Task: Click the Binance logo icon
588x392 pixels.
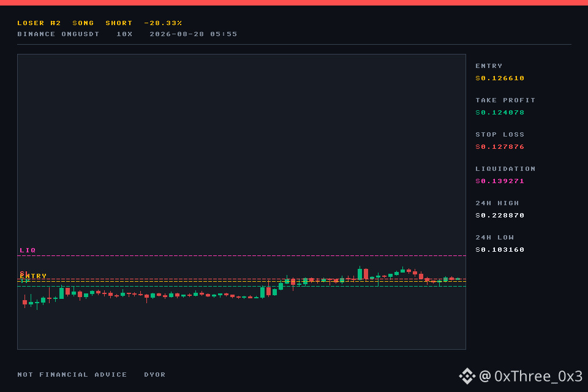Action: click(467, 376)
